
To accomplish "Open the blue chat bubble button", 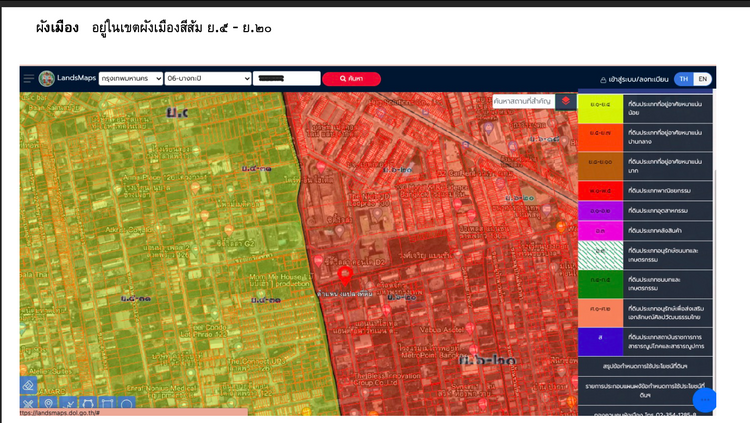I will click(x=704, y=400).
